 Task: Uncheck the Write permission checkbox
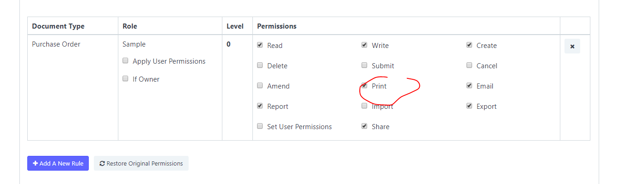[x=364, y=45]
